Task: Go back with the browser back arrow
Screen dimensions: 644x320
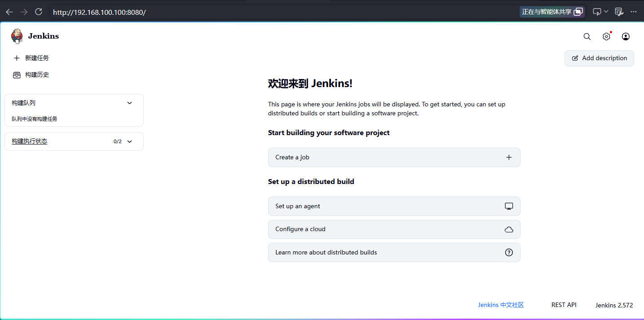Action: point(9,12)
